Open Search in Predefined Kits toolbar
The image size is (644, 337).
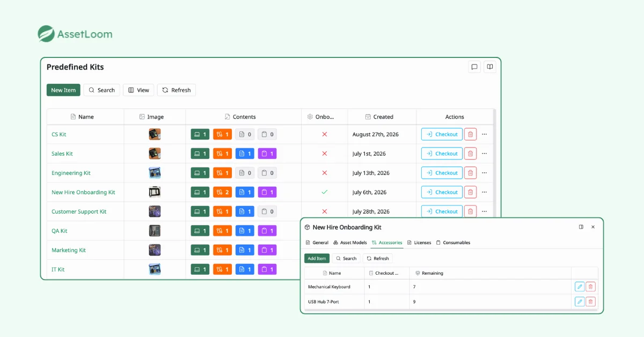[x=101, y=90]
